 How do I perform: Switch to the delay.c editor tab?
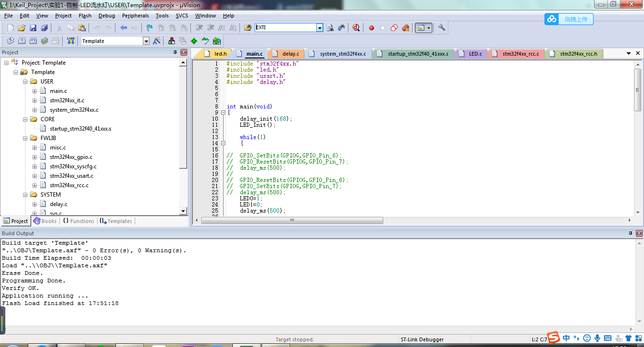[285, 54]
